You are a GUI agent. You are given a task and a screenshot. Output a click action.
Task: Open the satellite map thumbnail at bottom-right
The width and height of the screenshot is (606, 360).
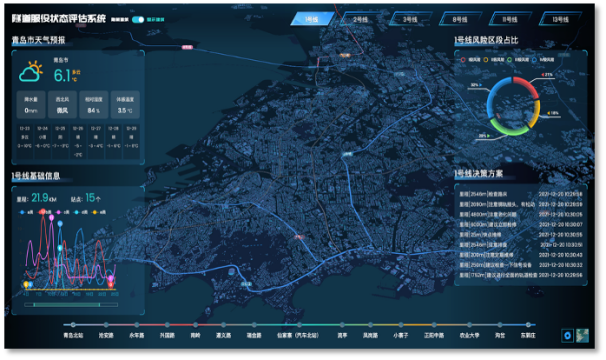point(582,335)
